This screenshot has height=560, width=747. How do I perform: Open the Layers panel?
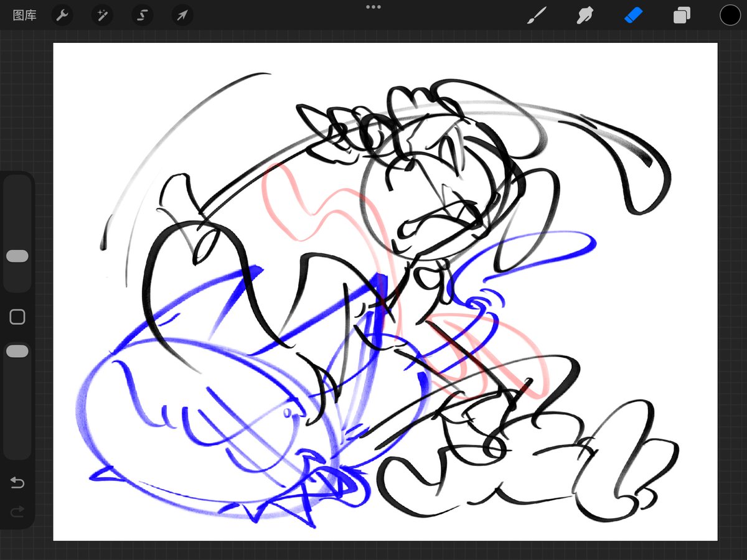682,15
